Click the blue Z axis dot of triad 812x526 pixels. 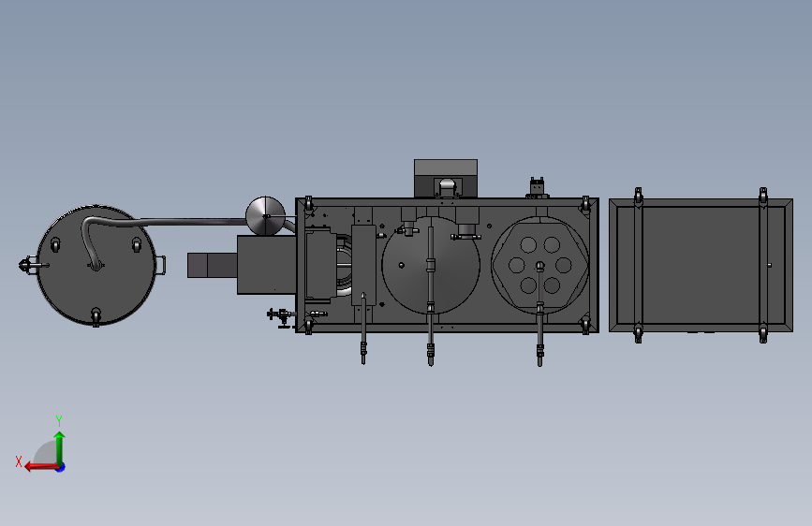(x=61, y=467)
